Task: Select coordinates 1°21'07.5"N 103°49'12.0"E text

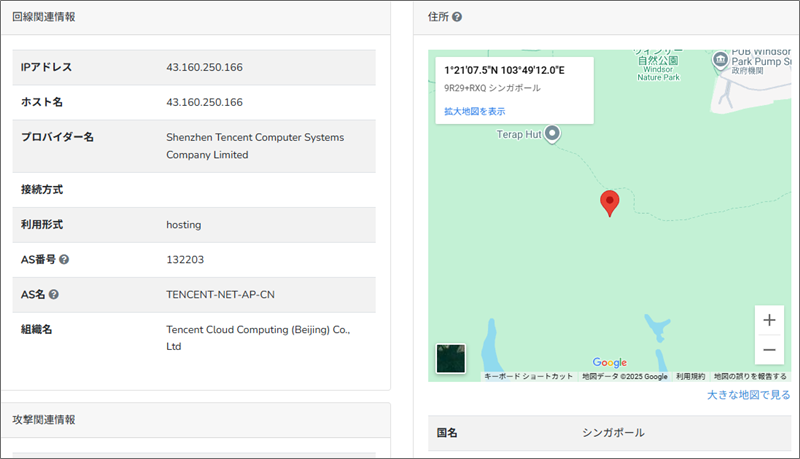Action: click(x=504, y=70)
